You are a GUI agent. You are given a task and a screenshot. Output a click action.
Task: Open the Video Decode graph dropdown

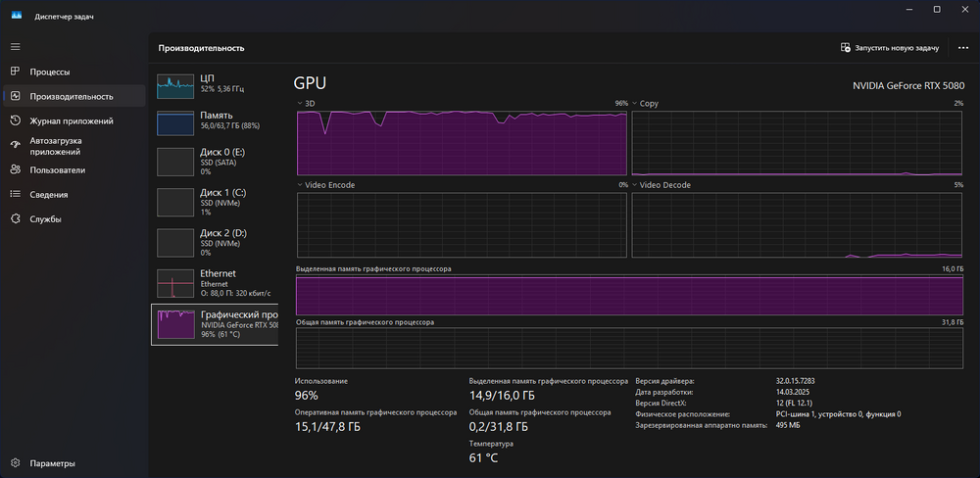coord(635,184)
